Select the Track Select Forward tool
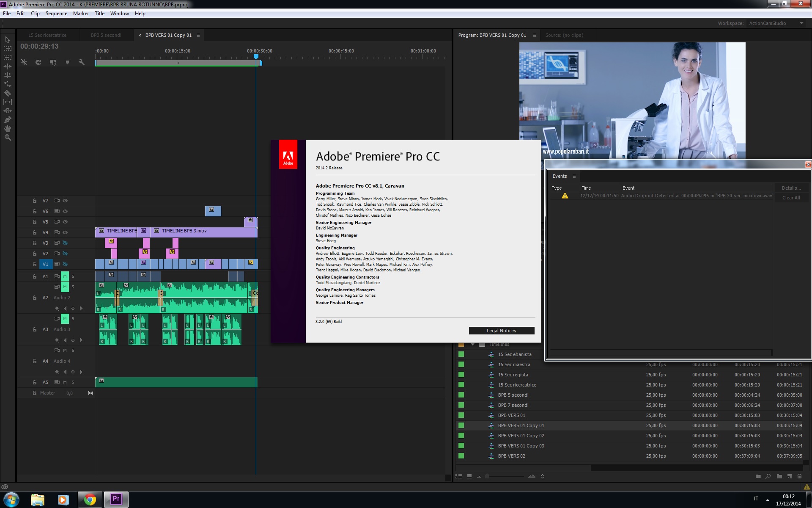 [7, 48]
